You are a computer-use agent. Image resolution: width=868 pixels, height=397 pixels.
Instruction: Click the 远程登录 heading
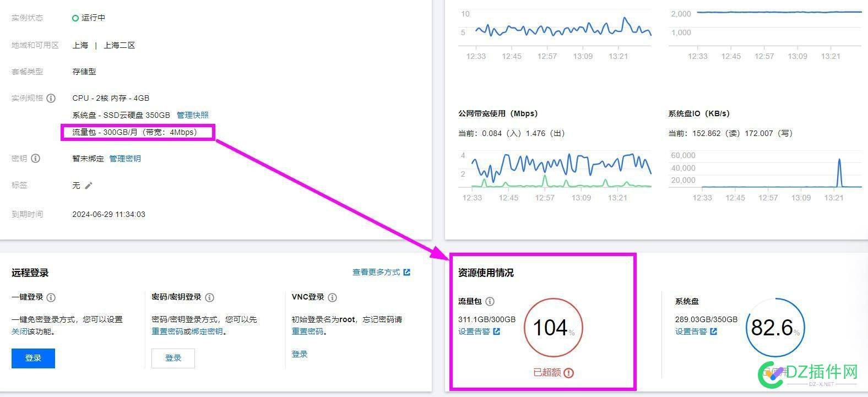click(30, 273)
